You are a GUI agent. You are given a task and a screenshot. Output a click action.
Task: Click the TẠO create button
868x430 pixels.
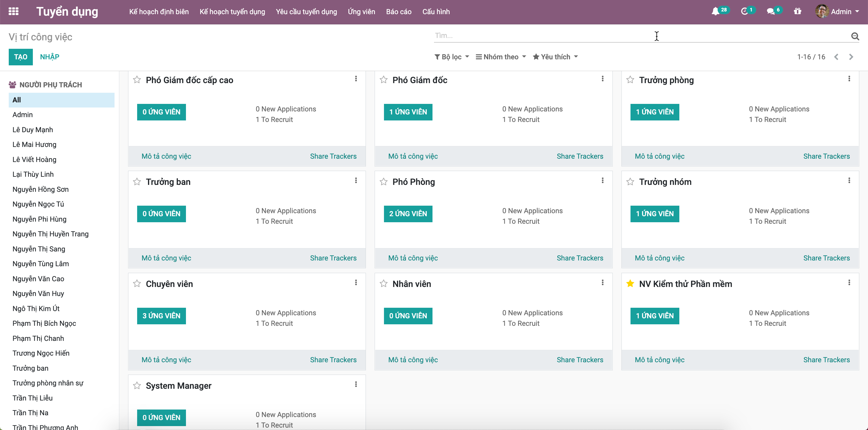(x=20, y=57)
